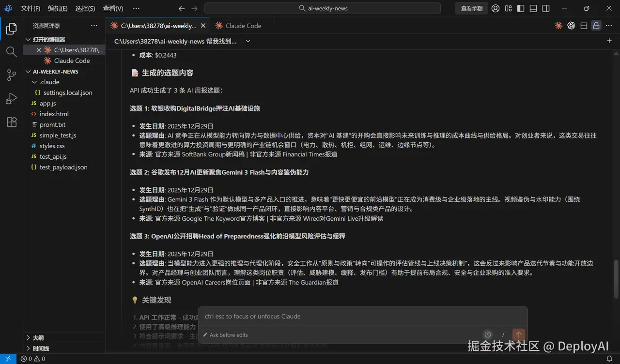Click the Claude Code spark icon in editor toolbar
Viewport: 620px width, 364px height.
tap(558, 26)
